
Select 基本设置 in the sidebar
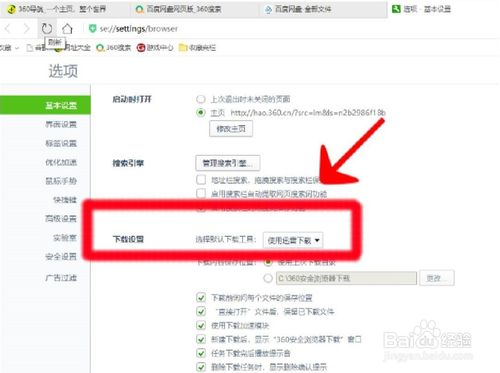coord(45,105)
